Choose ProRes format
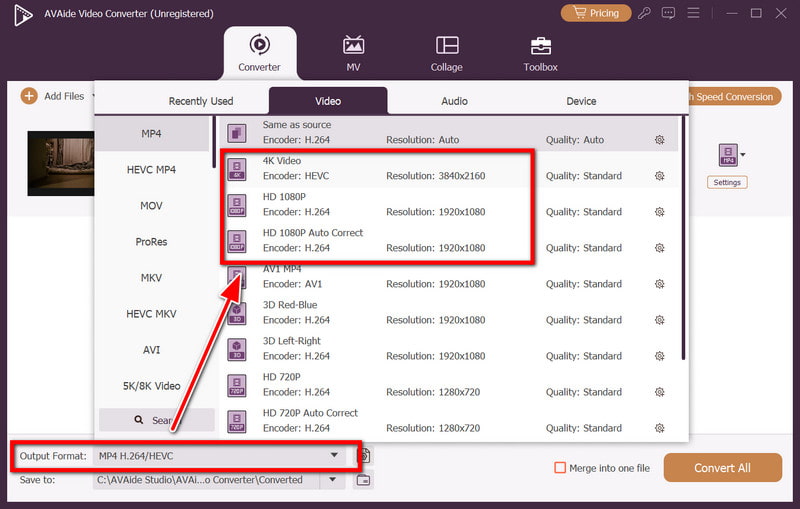800x509 pixels. click(x=152, y=242)
